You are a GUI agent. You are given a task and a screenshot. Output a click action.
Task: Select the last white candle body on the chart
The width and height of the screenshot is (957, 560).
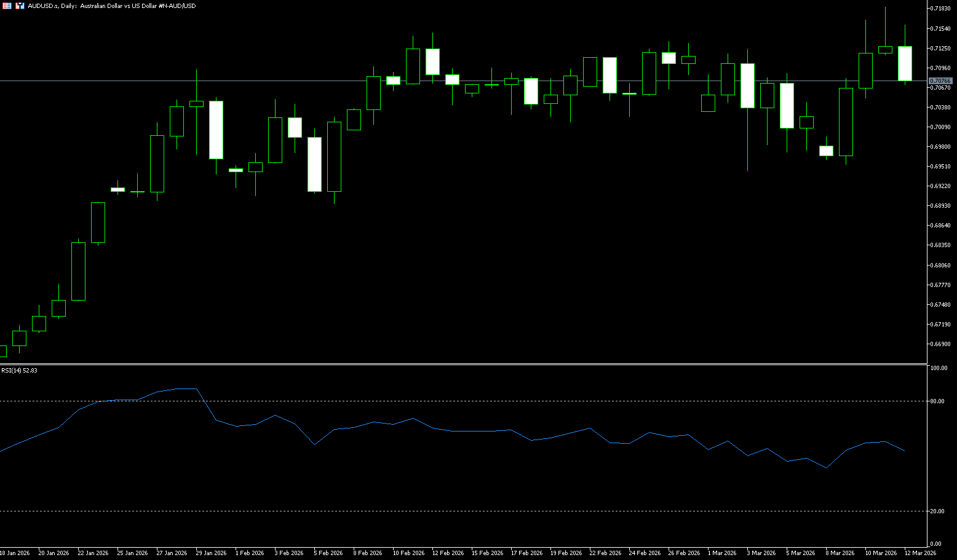point(905,63)
